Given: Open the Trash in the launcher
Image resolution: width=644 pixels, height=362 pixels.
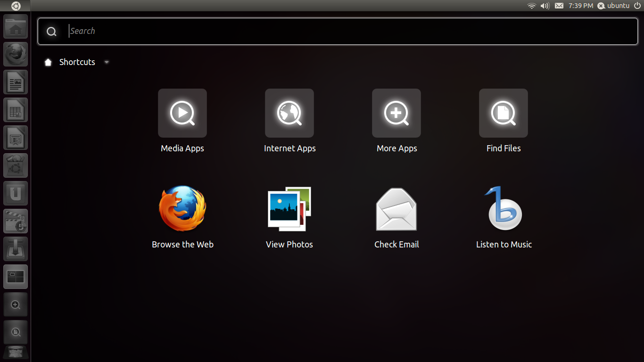Looking at the screenshot, I should pyautogui.click(x=16, y=353).
